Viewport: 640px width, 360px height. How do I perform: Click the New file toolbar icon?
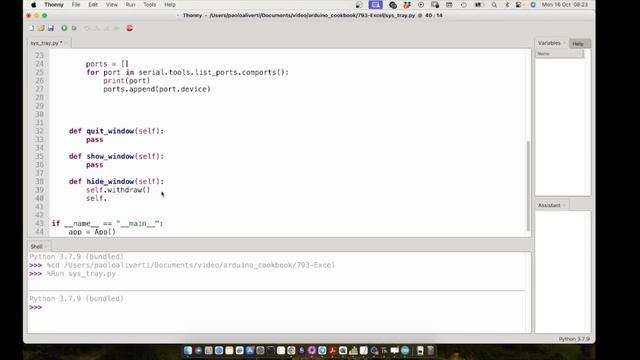click(x=31, y=28)
